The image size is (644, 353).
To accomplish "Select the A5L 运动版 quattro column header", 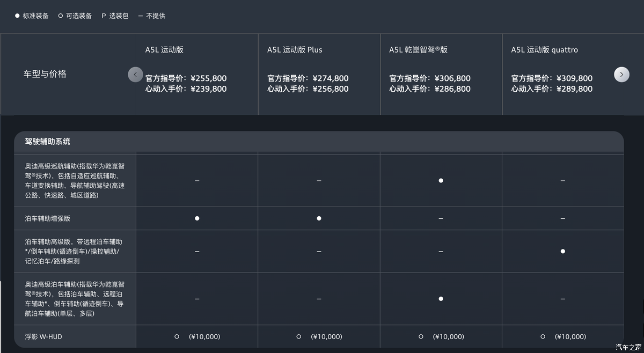I will pyautogui.click(x=544, y=50).
